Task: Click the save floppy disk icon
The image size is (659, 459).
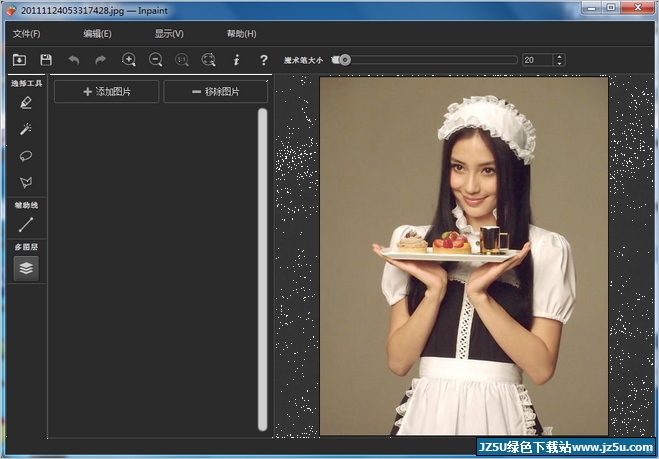Action: point(46,60)
